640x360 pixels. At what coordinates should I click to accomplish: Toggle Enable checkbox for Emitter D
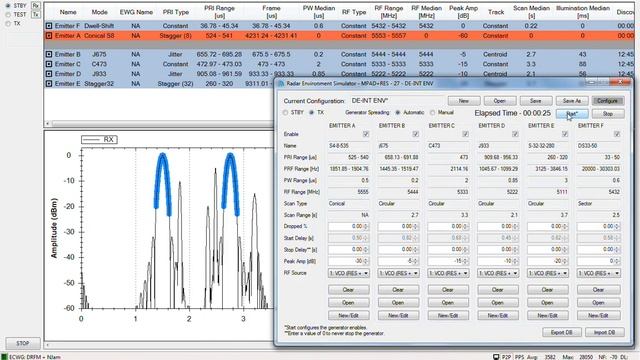(x=515, y=134)
